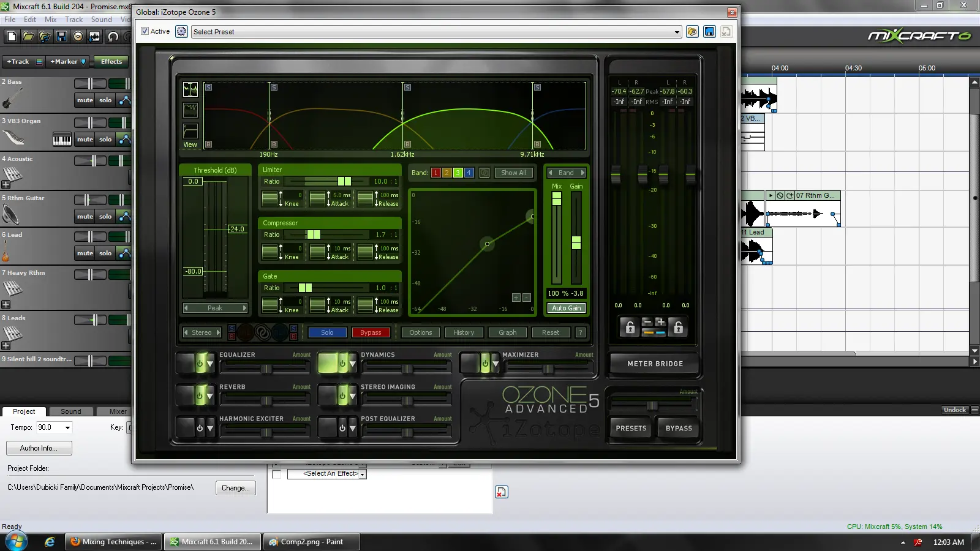This screenshot has width=980, height=551.
Task: Toggle the Stereo Imaging module power switch
Action: pyautogui.click(x=342, y=396)
